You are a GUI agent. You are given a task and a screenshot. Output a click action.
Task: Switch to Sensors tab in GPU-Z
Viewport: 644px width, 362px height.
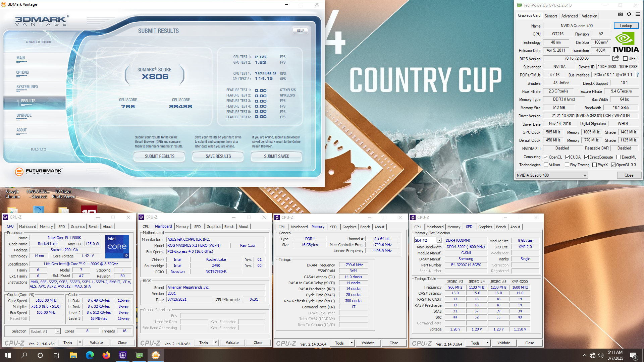[551, 16]
